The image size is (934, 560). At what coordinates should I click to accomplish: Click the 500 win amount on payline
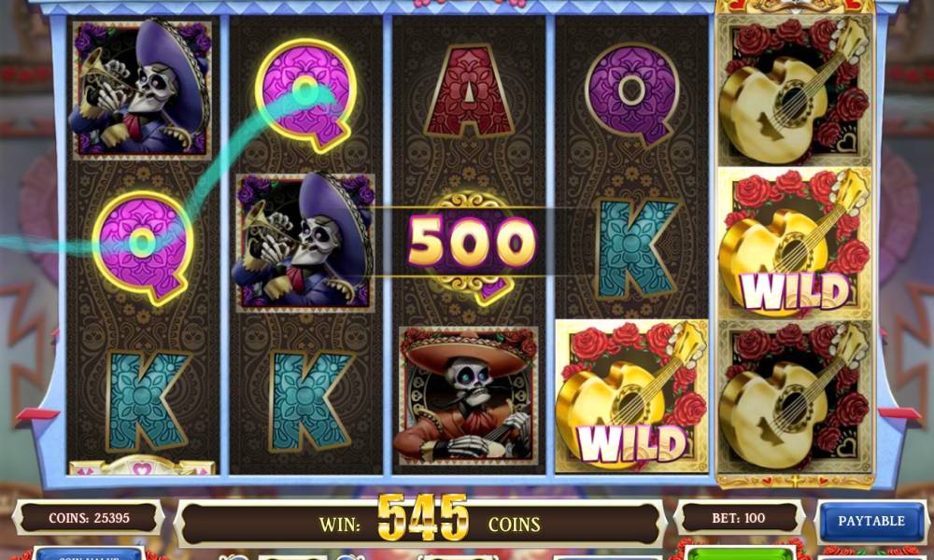pyautogui.click(x=471, y=242)
